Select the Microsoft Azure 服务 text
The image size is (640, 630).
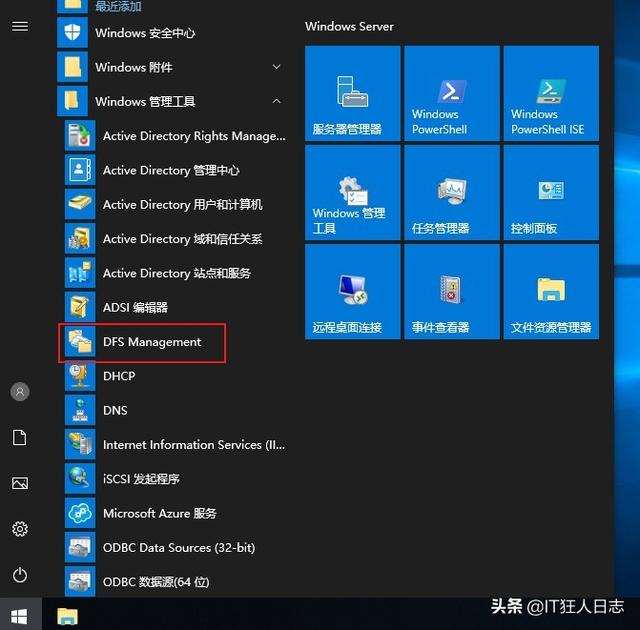coord(160,513)
